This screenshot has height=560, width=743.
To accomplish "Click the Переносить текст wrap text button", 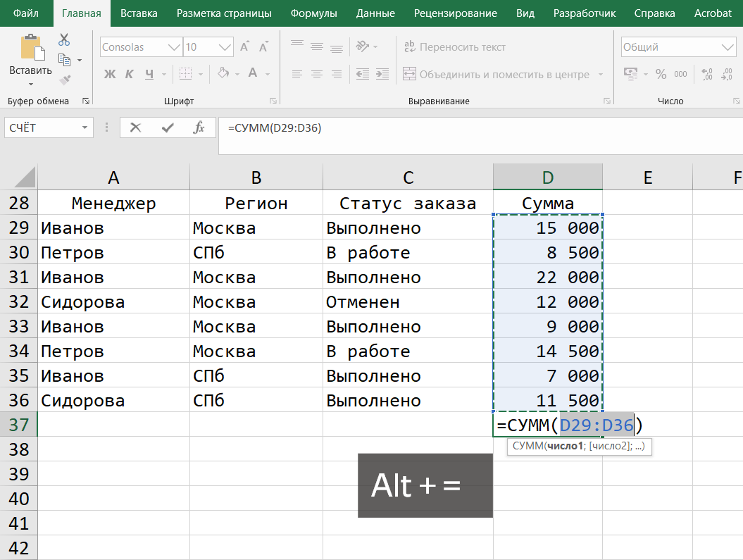I will 454,47.
